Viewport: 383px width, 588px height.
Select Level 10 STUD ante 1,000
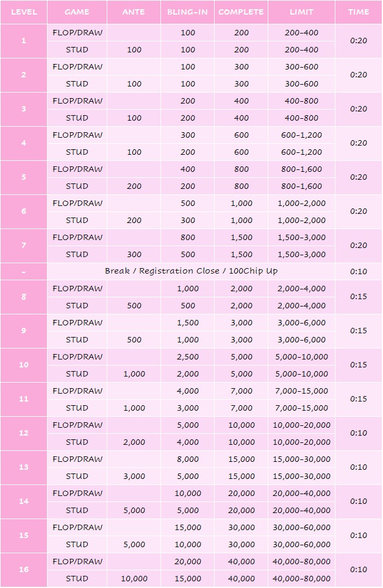[134, 374]
